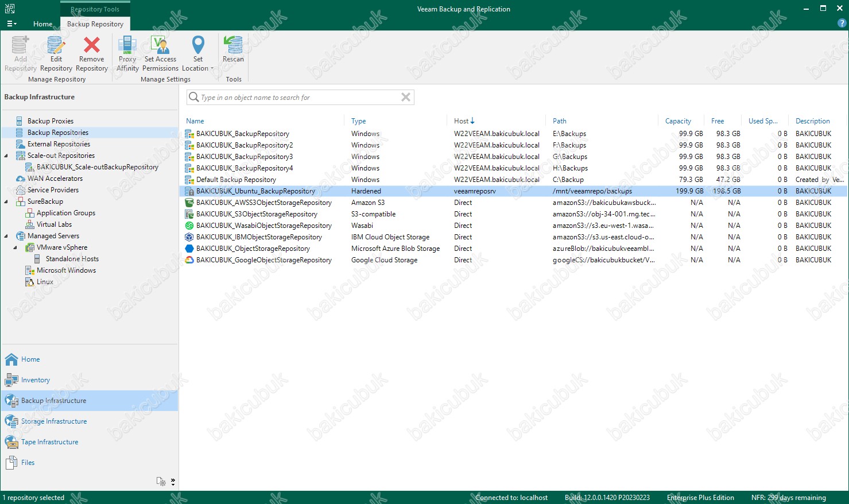Open the Home navigation pane
The width and height of the screenshot is (849, 504).
click(89, 359)
